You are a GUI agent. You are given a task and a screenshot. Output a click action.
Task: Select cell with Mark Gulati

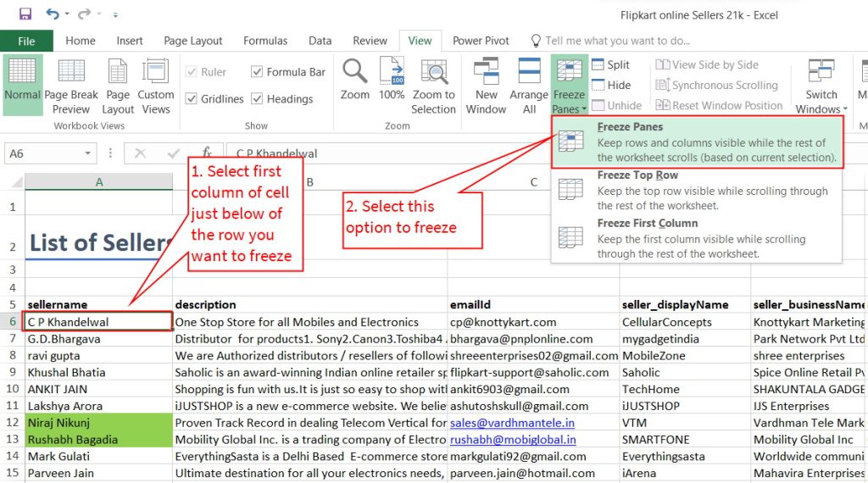[98, 457]
